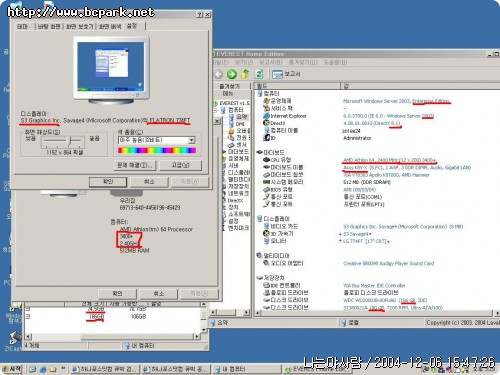Image resolution: width=500 pixels, height=375 pixels.
Task: Click left arrow on EVEREST details horizontal scrollbar
Action: pyautogui.click(x=257, y=313)
